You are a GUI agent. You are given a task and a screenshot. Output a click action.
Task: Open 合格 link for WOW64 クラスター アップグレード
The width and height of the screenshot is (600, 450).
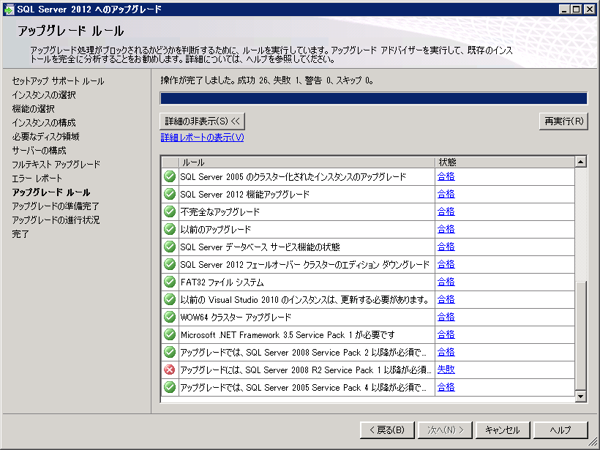point(446,317)
